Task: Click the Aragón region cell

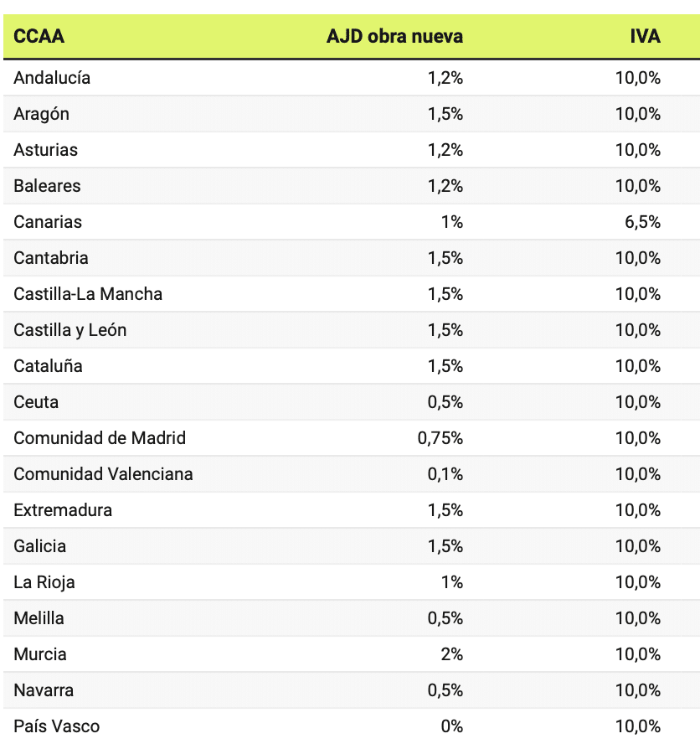Action: point(42,114)
